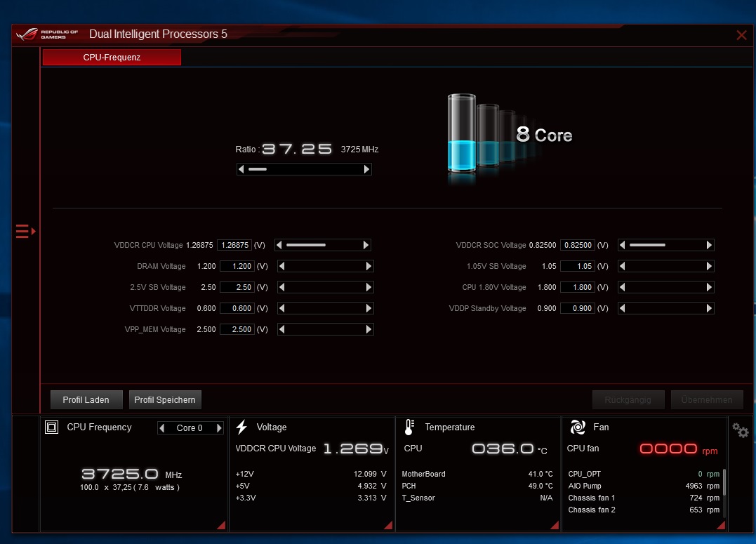The width and height of the screenshot is (756, 544).
Task: Click the Übernehmen button
Action: coord(707,400)
